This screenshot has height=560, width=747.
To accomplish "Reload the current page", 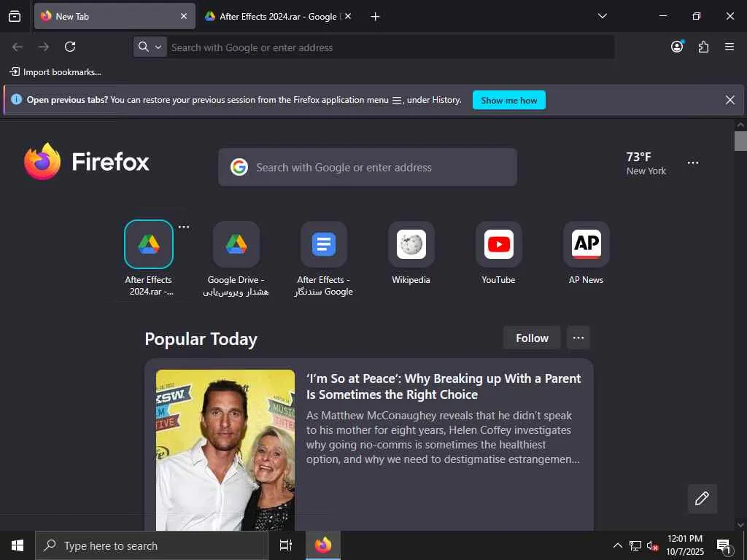I will click(70, 47).
